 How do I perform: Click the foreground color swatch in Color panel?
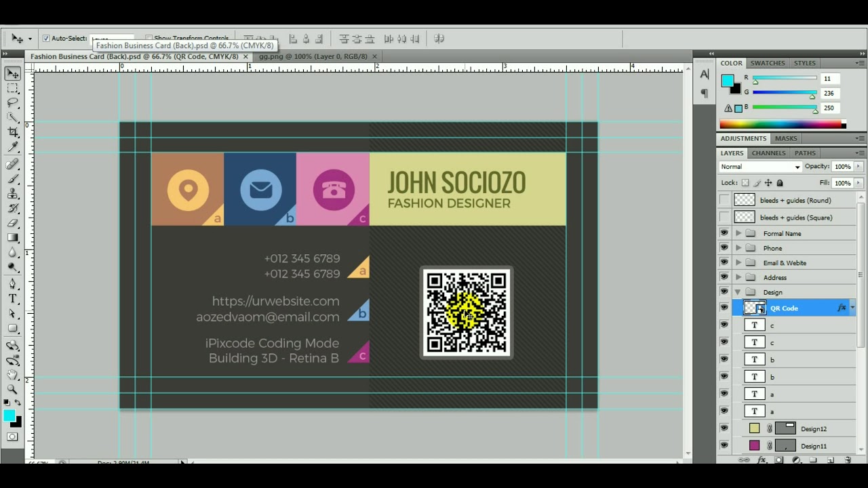(728, 81)
